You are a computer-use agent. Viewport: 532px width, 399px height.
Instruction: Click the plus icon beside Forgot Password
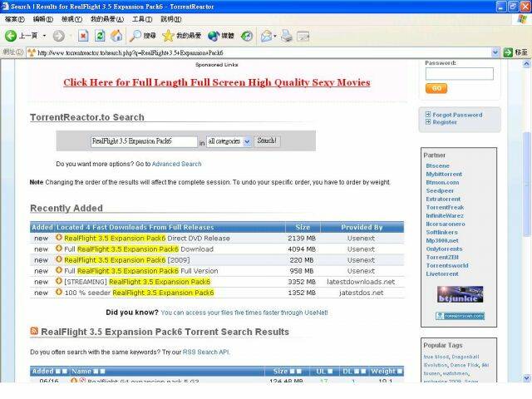pyautogui.click(x=428, y=115)
